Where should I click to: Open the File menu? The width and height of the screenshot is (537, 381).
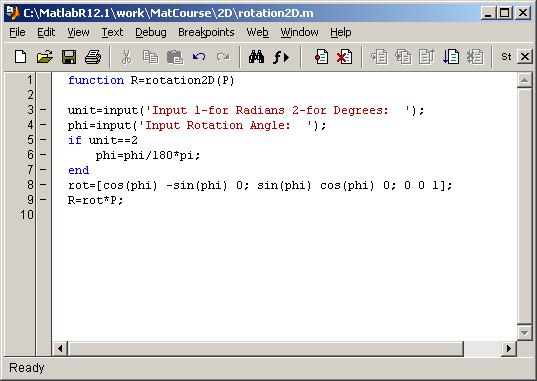click(17, 32)
